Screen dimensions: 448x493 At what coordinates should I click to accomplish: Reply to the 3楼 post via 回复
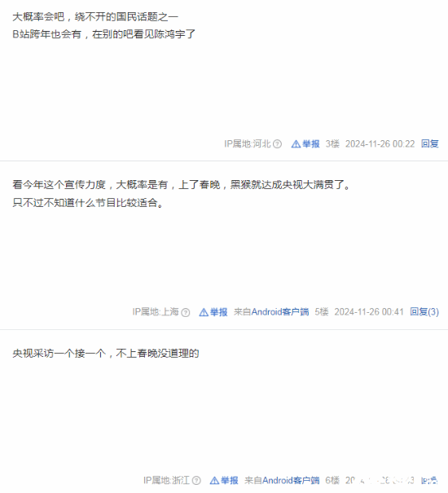pos(430,143)
